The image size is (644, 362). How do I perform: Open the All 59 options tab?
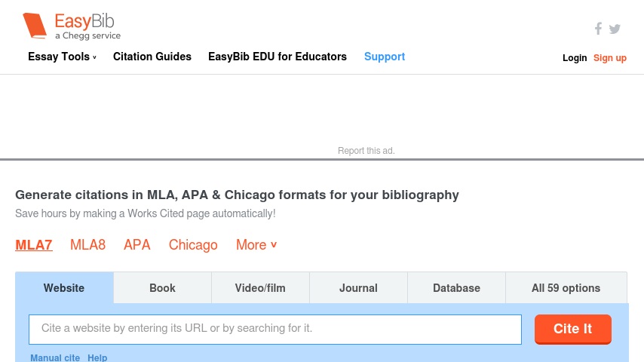[566, 287]
